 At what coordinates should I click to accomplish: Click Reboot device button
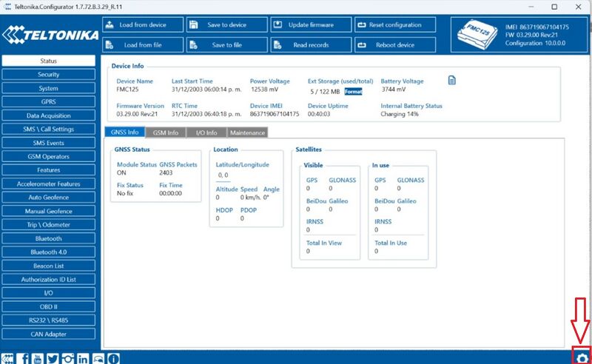coord(395,45)
